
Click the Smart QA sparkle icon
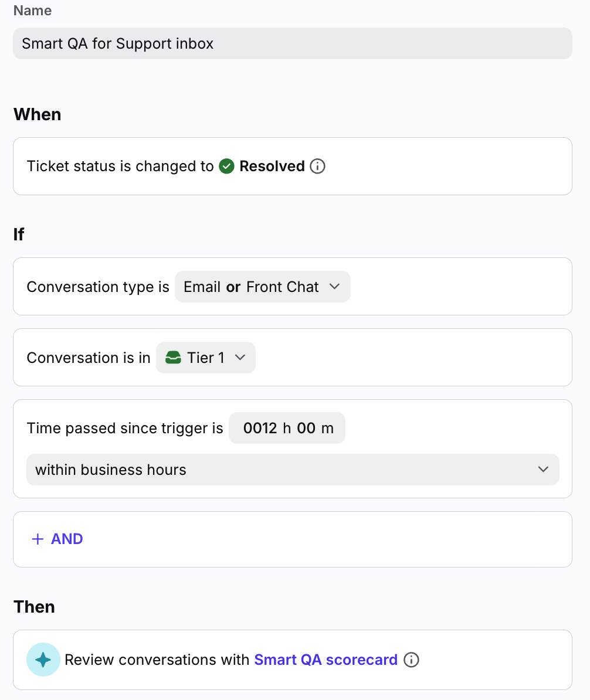43,660
